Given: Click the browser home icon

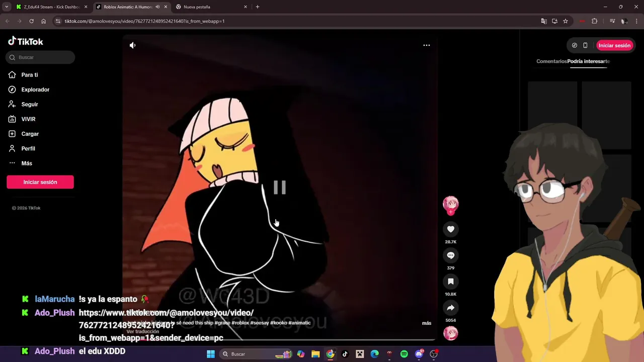Looking at the screenshot, I should point(43,21).
